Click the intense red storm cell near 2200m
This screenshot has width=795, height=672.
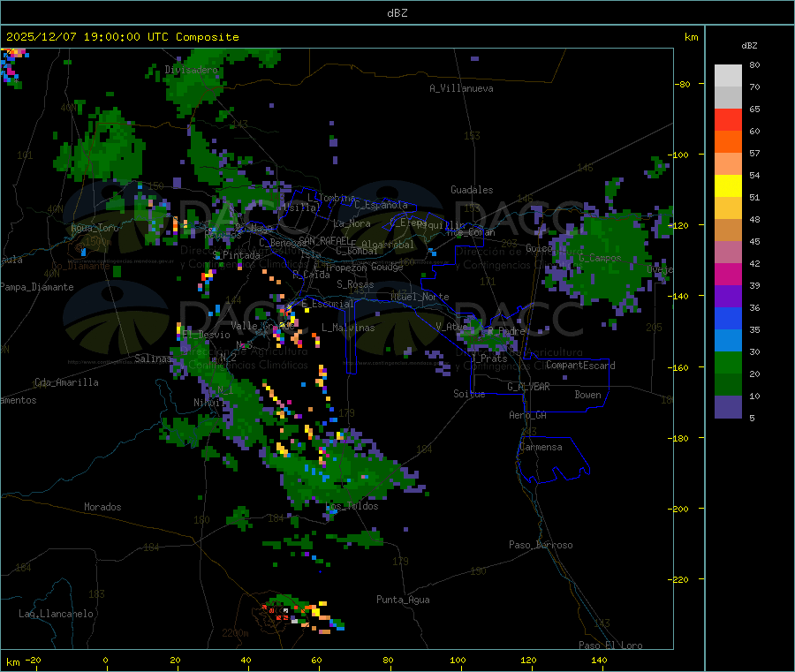pyautogui.click(x=280, y=611)
